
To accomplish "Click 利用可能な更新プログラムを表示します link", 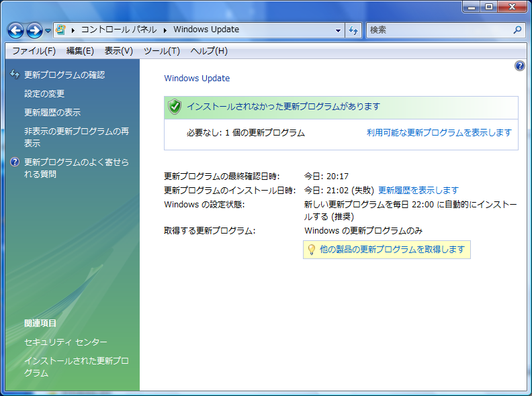I will point(439,133).
